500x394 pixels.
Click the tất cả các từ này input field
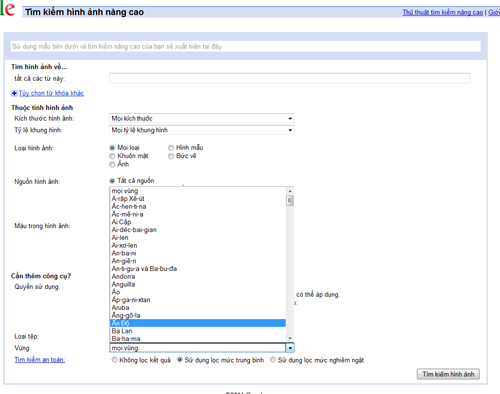coord(290,79)
